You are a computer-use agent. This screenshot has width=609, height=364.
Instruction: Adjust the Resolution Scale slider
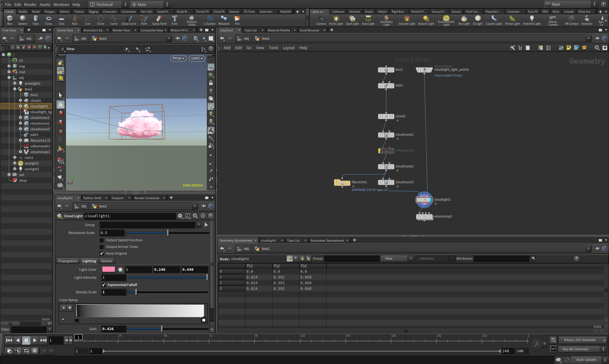coord(168,233)
